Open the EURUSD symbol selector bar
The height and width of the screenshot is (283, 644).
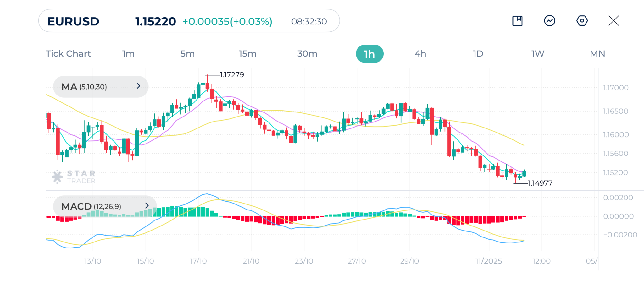point(189,21)
